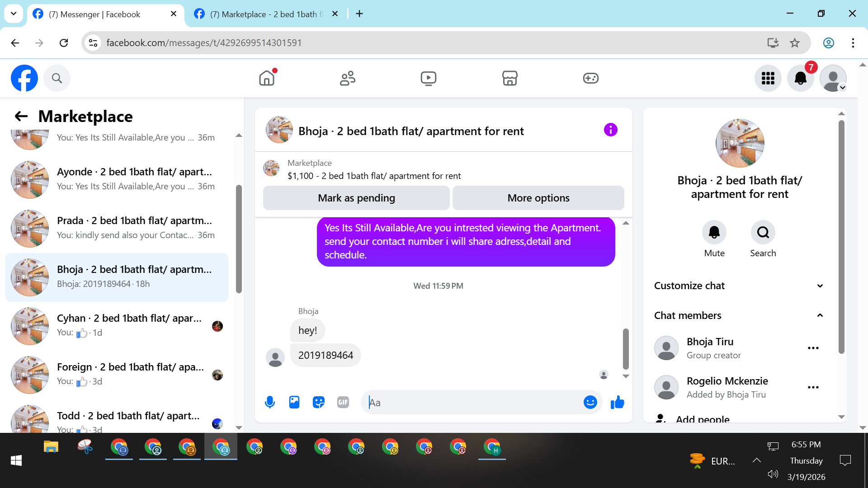Open options for Rogelio Mckenzie
Screen dimensions: 868x488
click(813, 387)
